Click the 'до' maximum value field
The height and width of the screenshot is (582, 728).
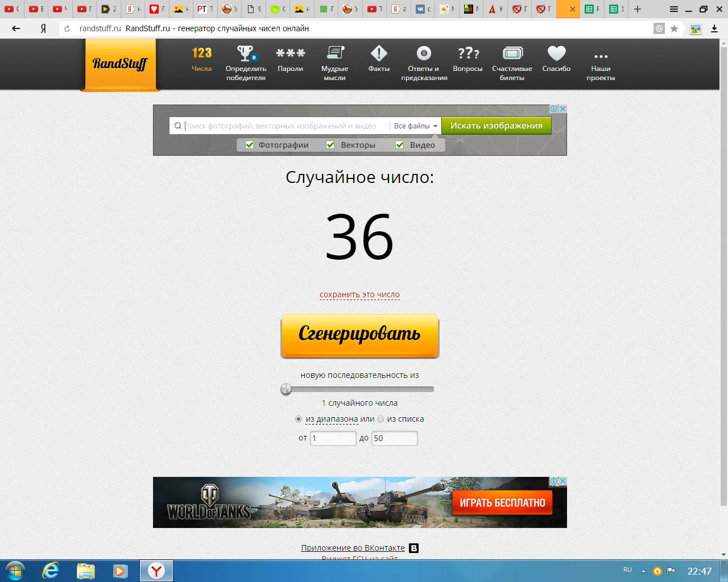tap(395, 438)
